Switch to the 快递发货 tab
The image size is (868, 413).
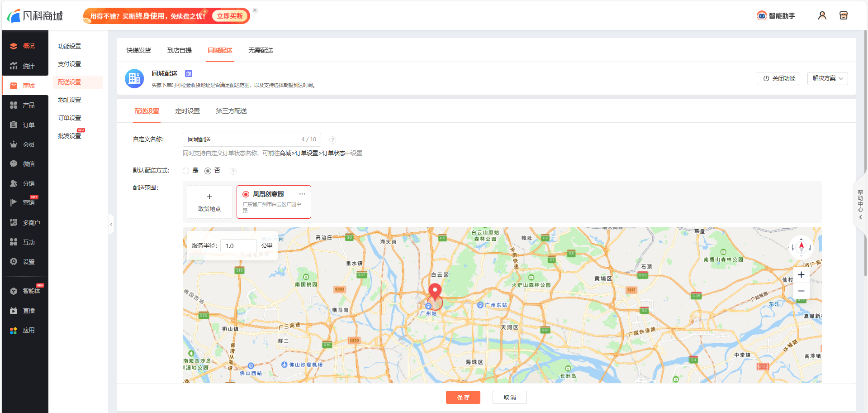tap(139, 50)
